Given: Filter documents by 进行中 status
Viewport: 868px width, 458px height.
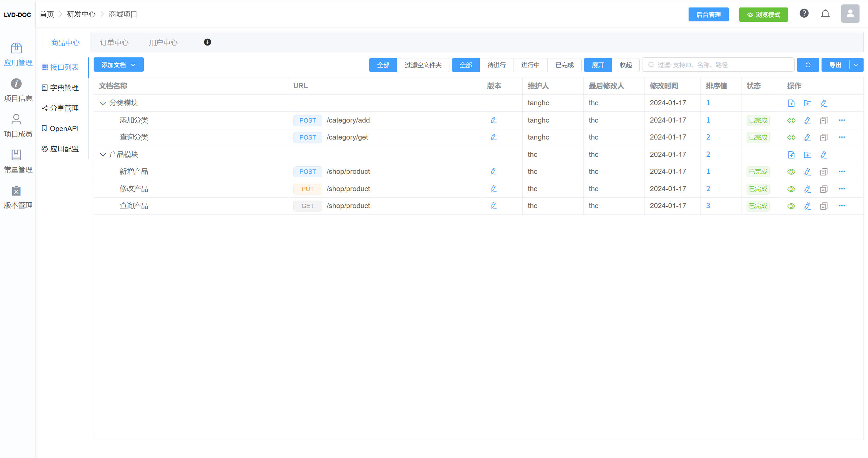Looking at the screenshot, I should [x=530, y=65].
